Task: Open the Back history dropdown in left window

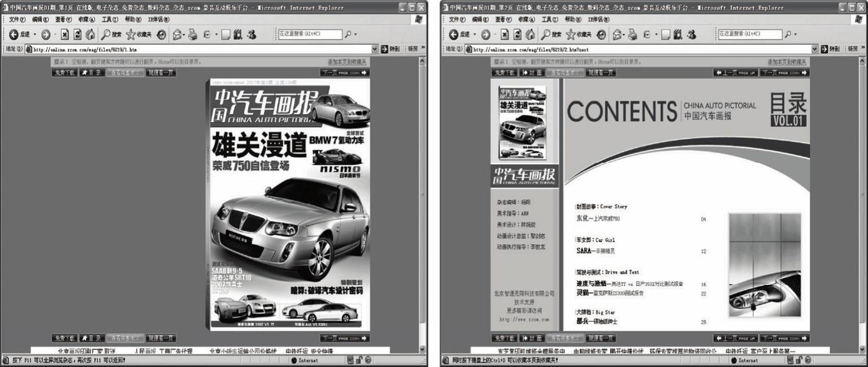Action: [34, 34]
